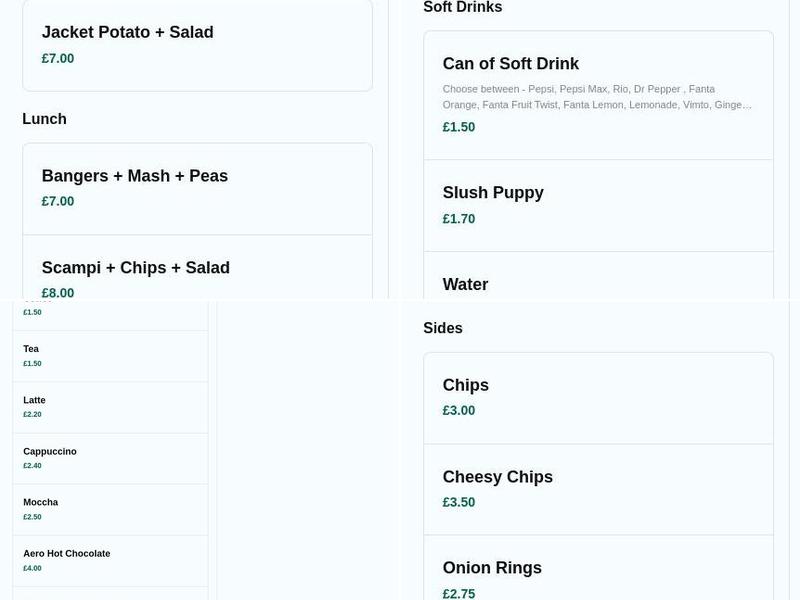Click the £1.70 price under Slush Puppy
This screenshot has height=600, width=800.
(x=459, y=219)
